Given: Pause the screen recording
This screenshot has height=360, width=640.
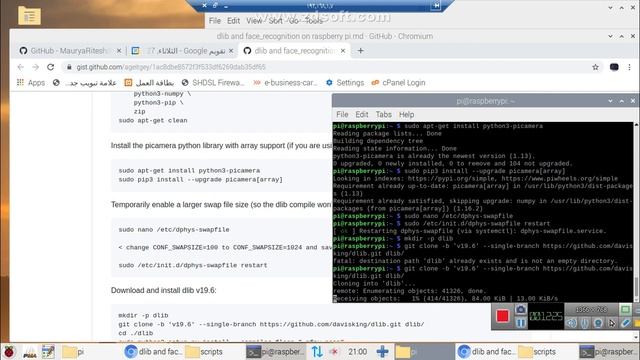Looking at the screenshot, I should point(520,323).
